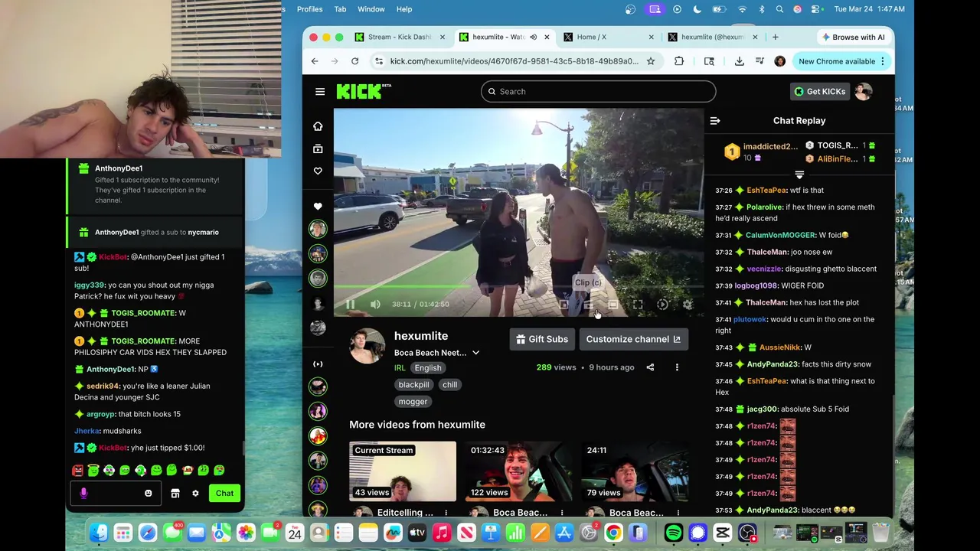Open the hexumlite channel name link
Viewport: 980px width, 551px height.
point(421,336)
